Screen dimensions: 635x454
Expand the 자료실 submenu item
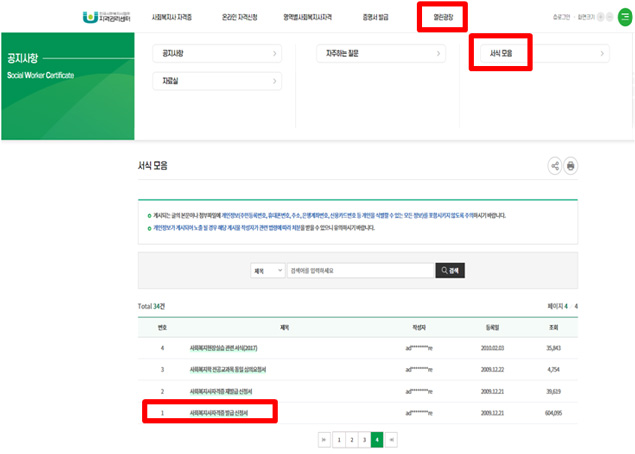coord(216,81)
